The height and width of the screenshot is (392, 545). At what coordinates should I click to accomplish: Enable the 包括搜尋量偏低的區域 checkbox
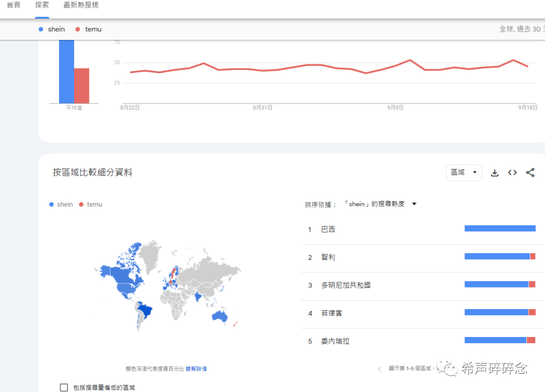pyautogui.click(x=64, y=387)
